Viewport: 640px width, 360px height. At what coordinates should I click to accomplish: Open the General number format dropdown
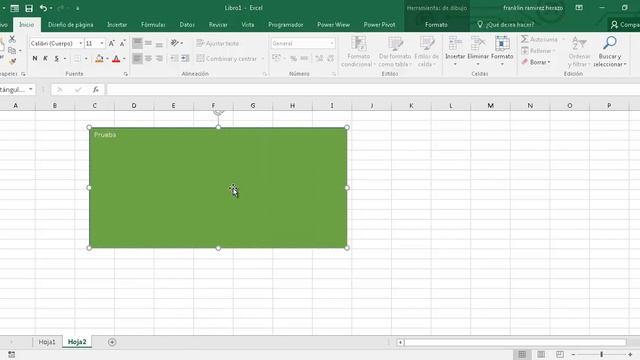(332, 43)
